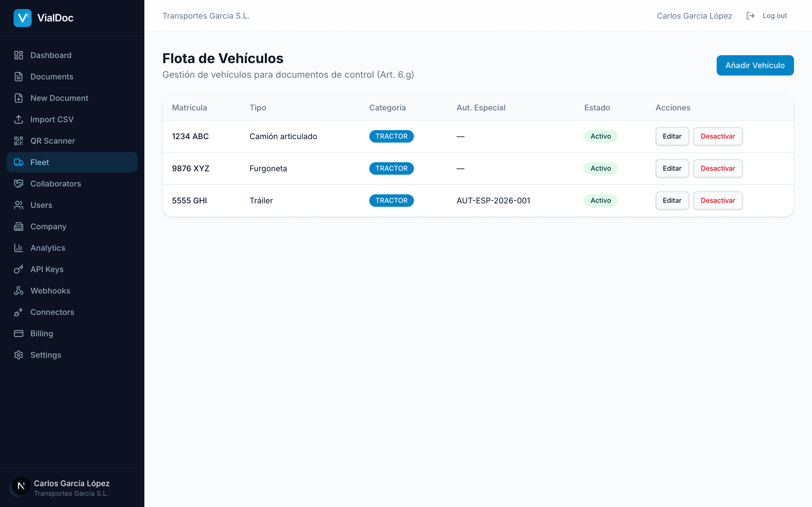Viewport: 812px width, 507px height.
Task: Open the Analytics chart icon
Action: click(18, 248)
